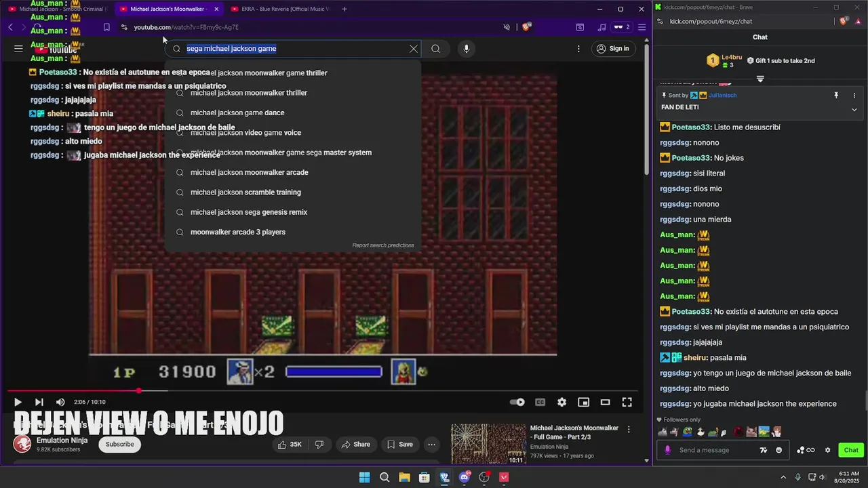868x488 pixels.
Task: Select suggestion 'moonwalker arcade 3 players'
Action: tap(293, 232)
